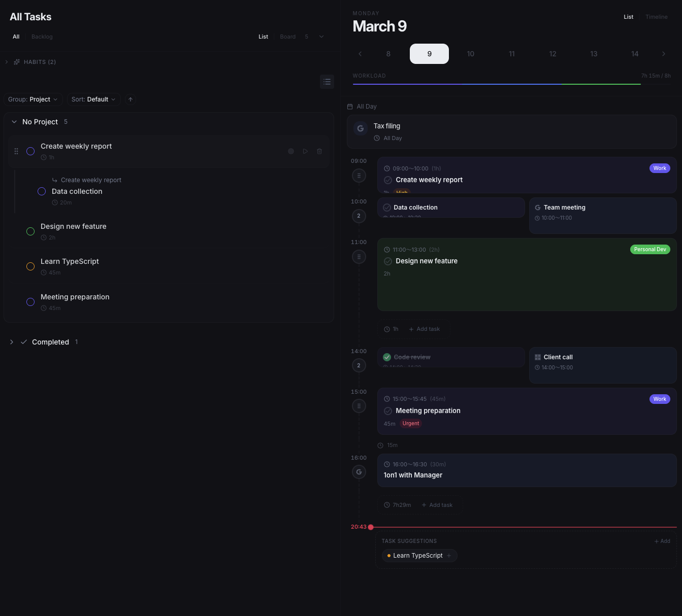Expand the HABITS section
Viewport: 682px width, 616px height.
tap(7, 61)
